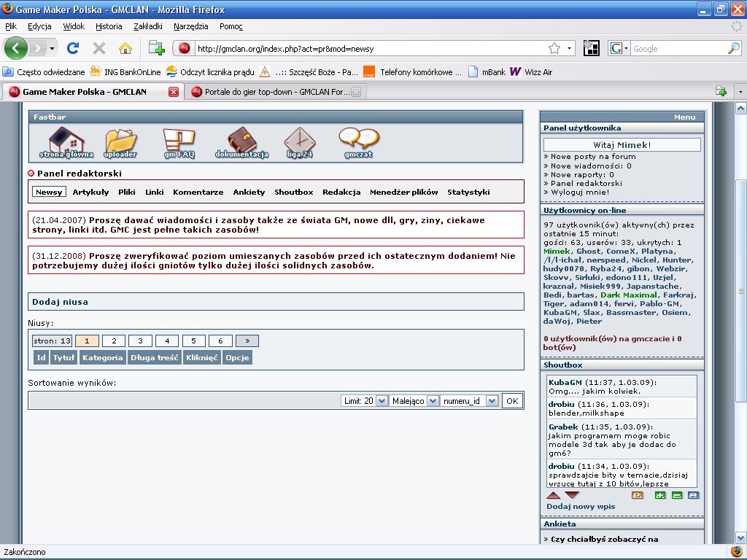The width and height of the screenshot is (747, 560).
Task: Click in the Google search field
Action: (677, 48)
